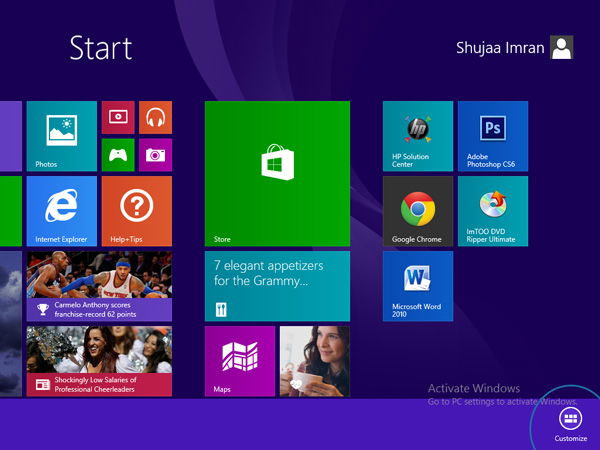
Task: Launch ImTOO DVD Ripper Ultimate
Action: point(493,211)
